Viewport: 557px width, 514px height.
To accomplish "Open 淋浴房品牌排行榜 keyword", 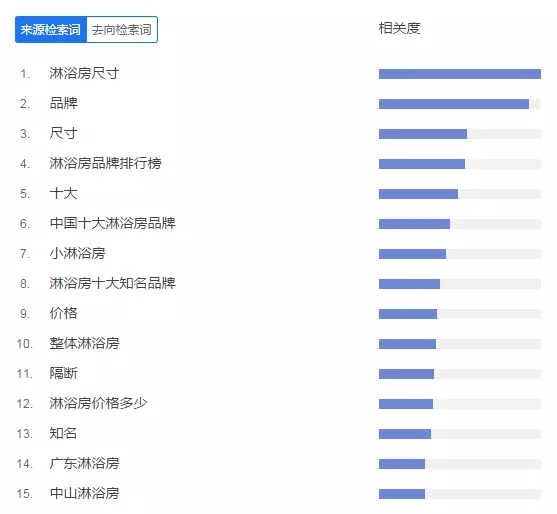I will tap(105, 163).
